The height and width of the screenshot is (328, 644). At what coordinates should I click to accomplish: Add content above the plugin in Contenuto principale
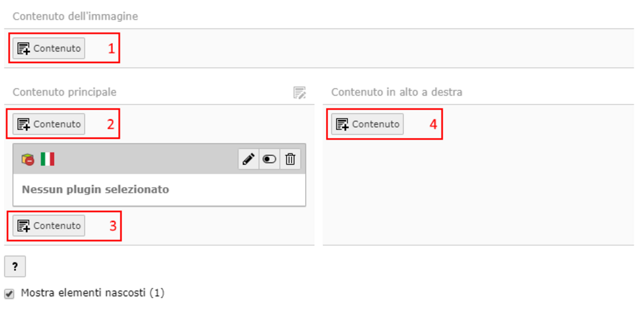49,124
